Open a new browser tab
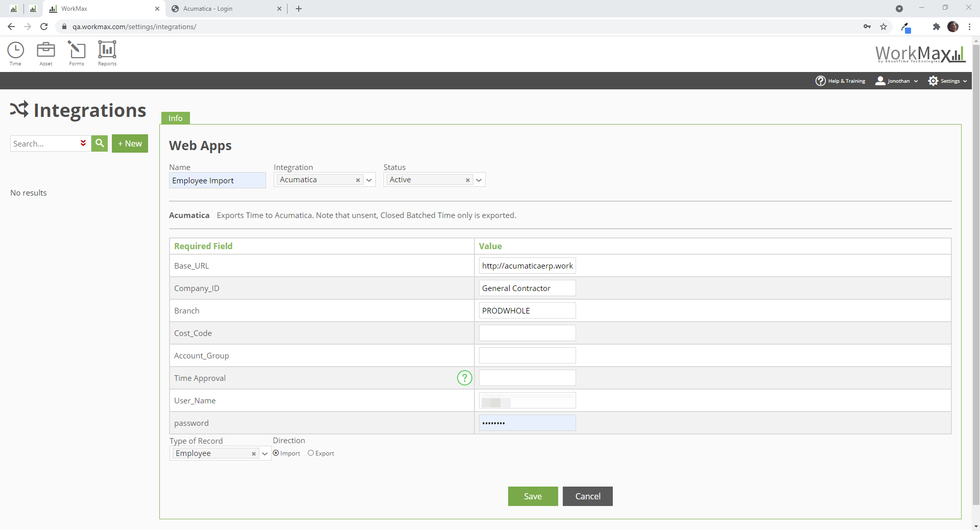Screen dimensions: 980x531 299,9
